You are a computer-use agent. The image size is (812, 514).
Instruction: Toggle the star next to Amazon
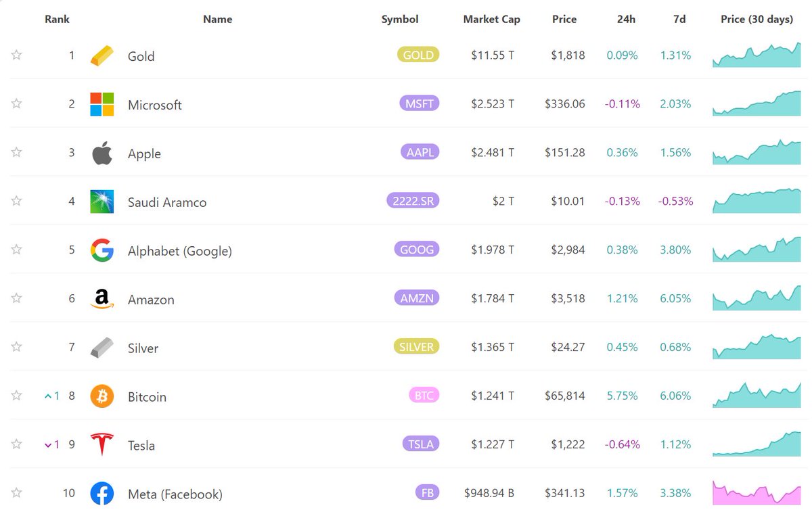[x=17, y=298]
